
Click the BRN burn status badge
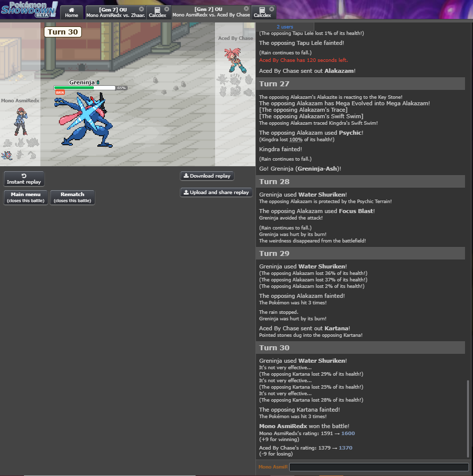click(60, 93)
